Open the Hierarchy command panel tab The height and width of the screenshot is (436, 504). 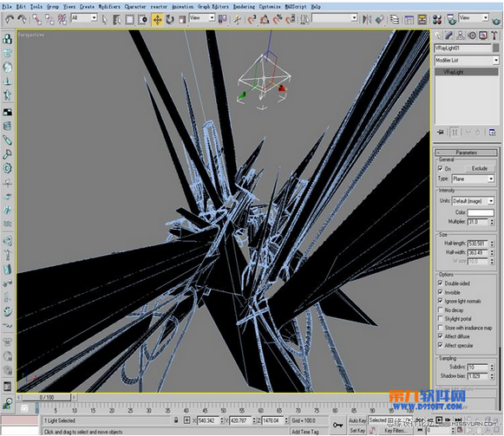point(461,36)
